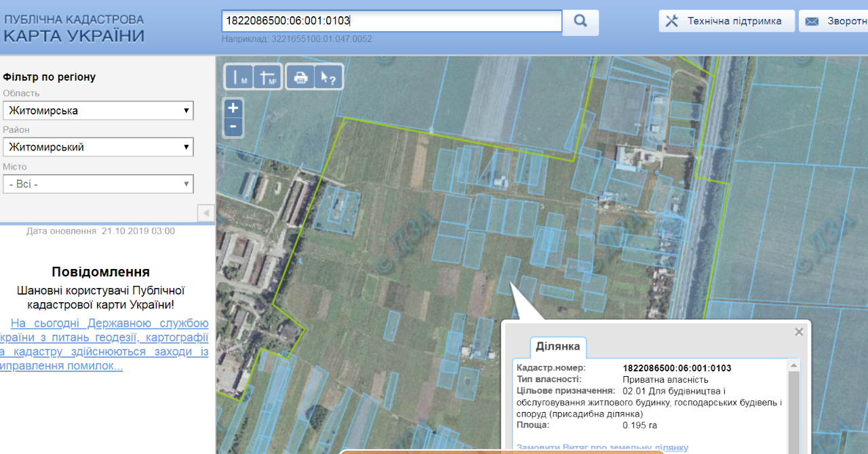Open the message link about Державною службою

click(x=104, y=345)
